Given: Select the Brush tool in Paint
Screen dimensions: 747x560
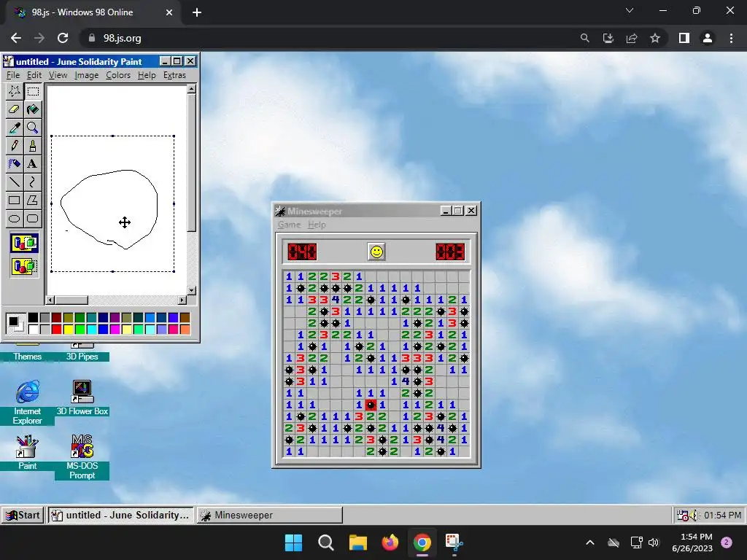Looking at the screenshot, I should click(32, 146).
